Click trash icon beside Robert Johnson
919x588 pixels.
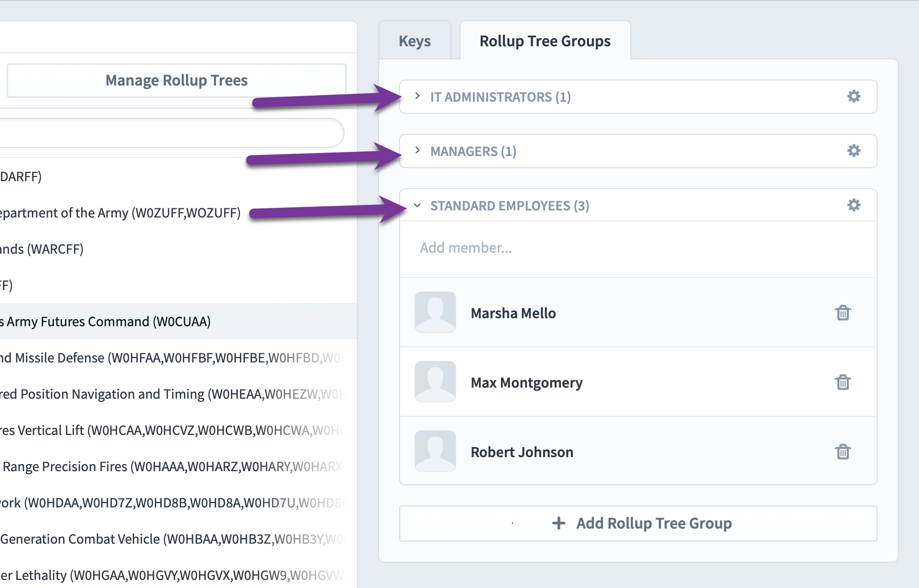click(x=843, y=452)
